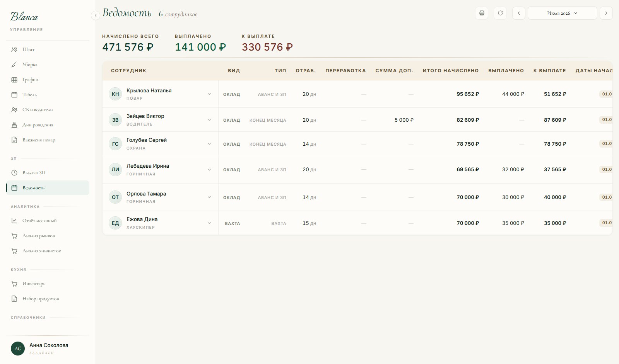Click the КН avatar of Крылова
The width and height of the screenshot is (619, 364).
click(x=115, y=94)
